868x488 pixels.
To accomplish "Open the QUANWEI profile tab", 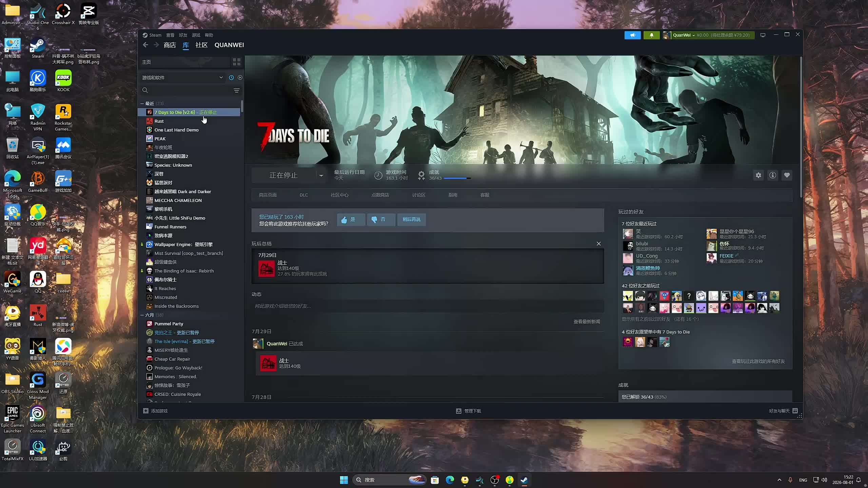I will 229,45.
